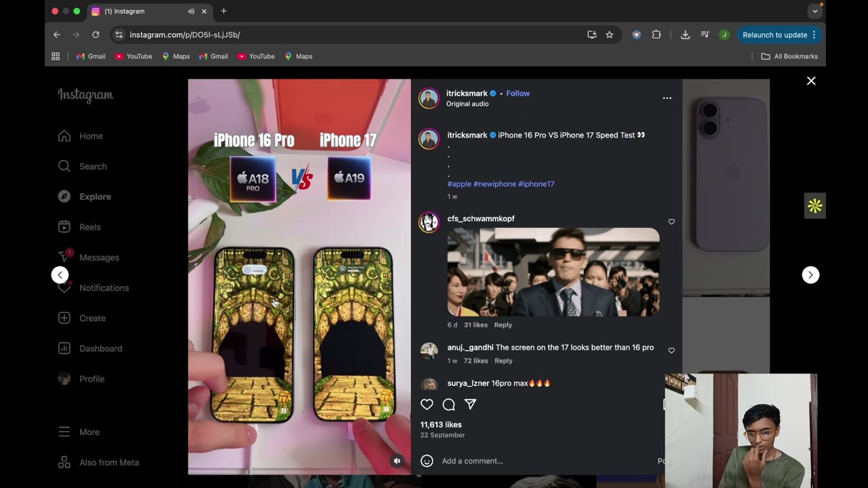Click the GIF in the cfs_schwammkopf comment
The width and height of the screenshot is (868, 488).
(x=553, y=272)
